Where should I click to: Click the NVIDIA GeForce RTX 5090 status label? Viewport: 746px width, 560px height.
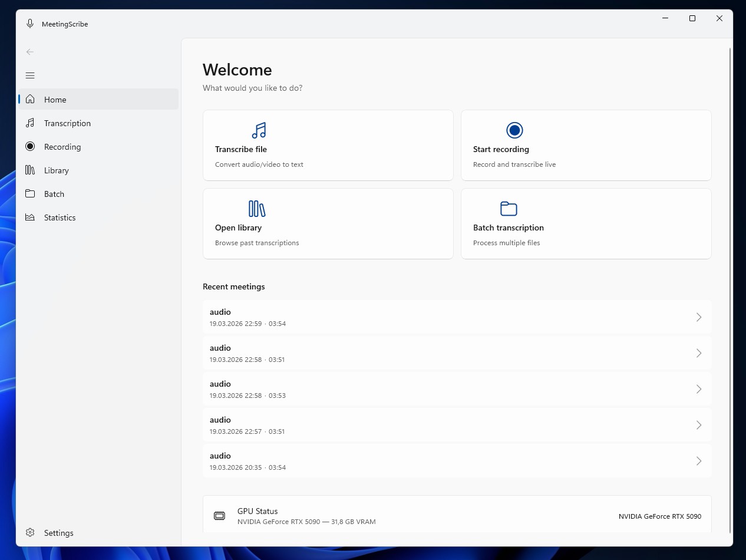[659, 516]
